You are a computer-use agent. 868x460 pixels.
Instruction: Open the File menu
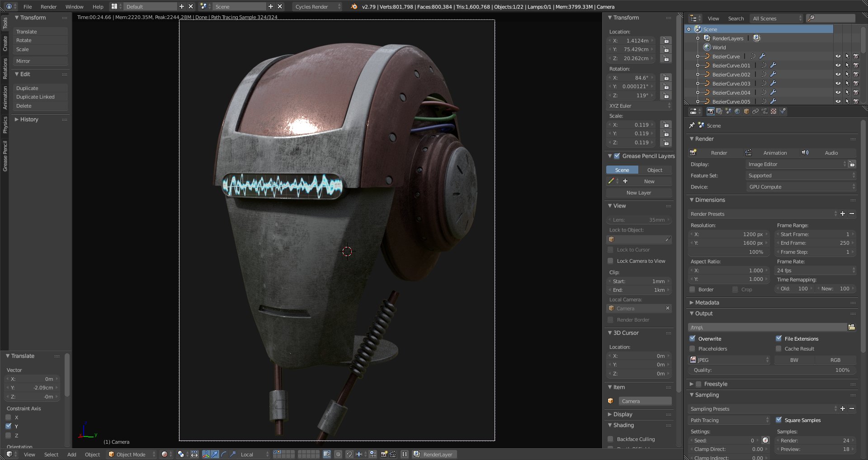click(x=28, y=6)
